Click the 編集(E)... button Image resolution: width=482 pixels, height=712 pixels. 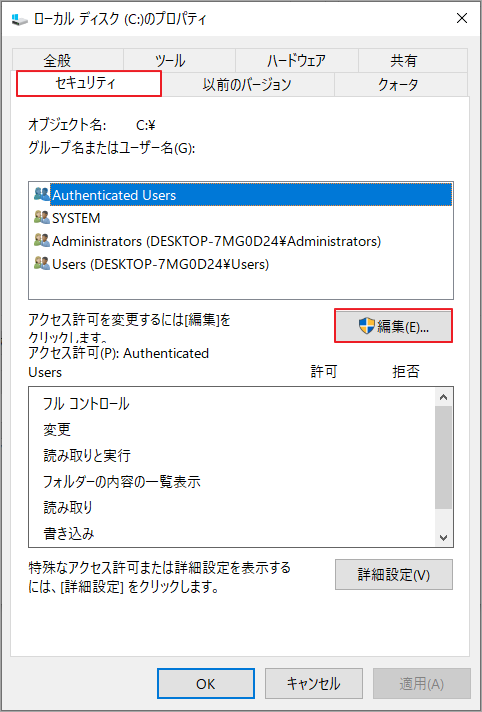coord(393,326)
